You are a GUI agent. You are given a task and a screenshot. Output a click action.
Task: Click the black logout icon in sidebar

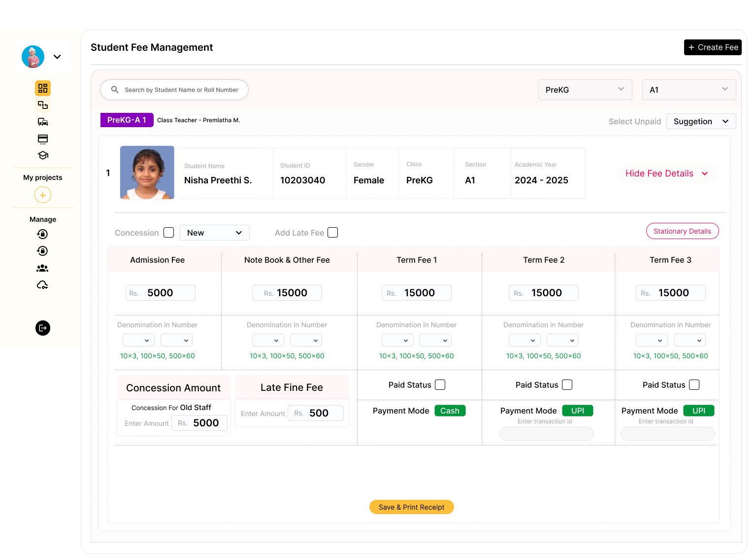coord(43,328)
